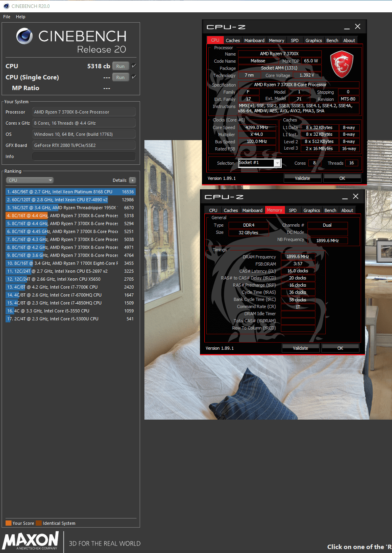The height and width of the screenshot is (553, 392).
Task: Click the MSI dragon shield logo
Action: [342, 64]
